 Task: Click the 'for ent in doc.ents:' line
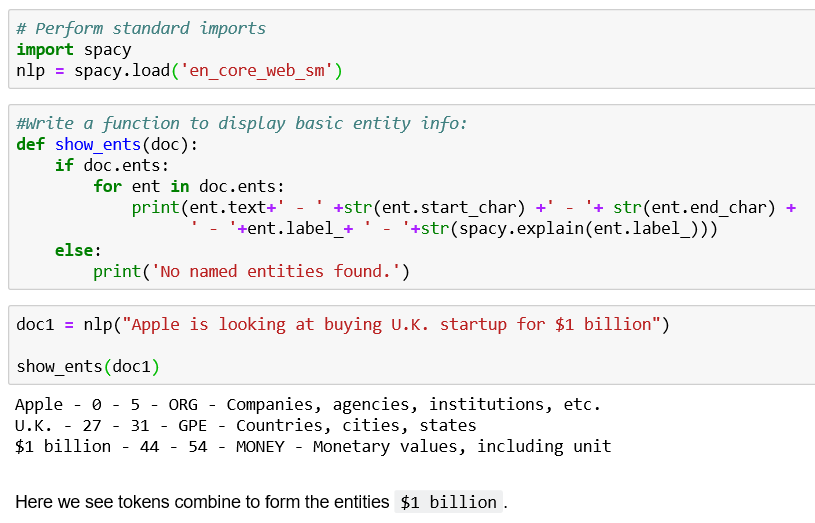[x=189, y=186]
